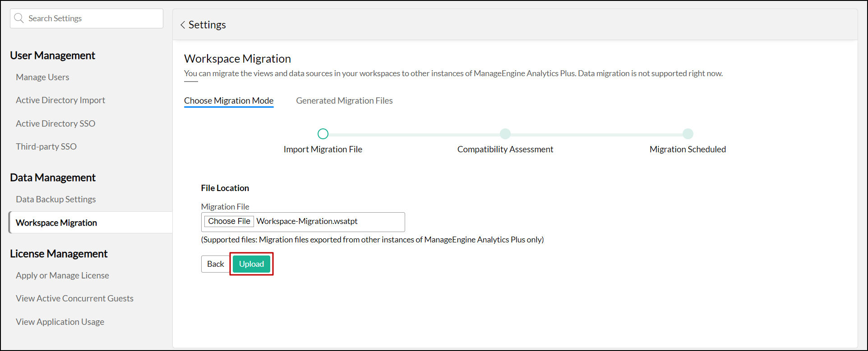Click the Choose File button

(x=229, y=221)
